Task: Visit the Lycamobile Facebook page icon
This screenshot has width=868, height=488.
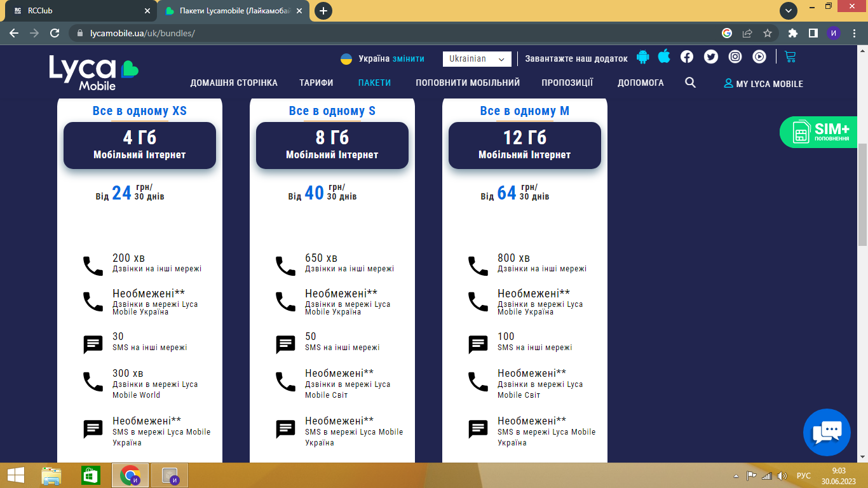Action: click(687, 57)
